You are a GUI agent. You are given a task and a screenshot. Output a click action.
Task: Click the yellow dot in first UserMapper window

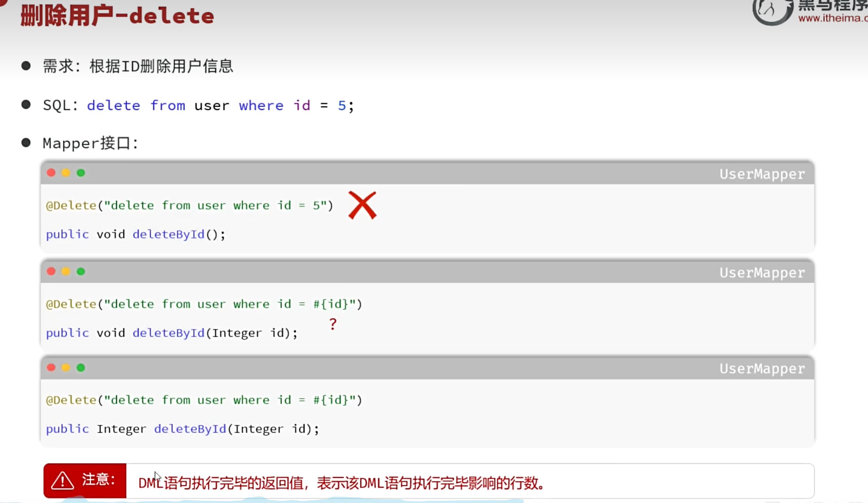66,173
